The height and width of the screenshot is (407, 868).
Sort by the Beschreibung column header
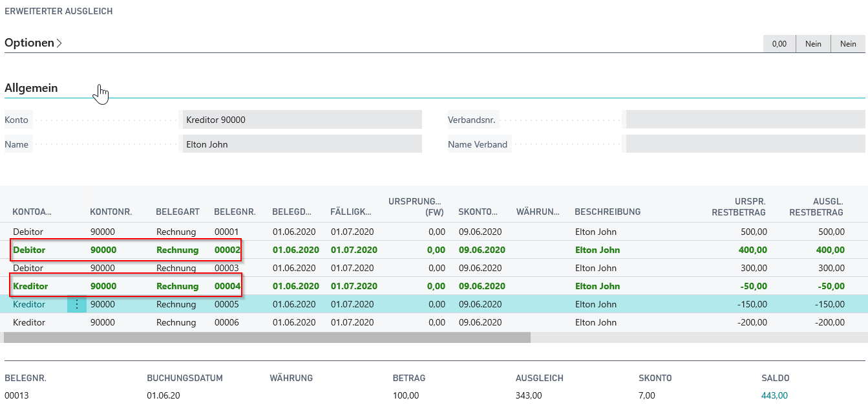click(x=608, y=212)
